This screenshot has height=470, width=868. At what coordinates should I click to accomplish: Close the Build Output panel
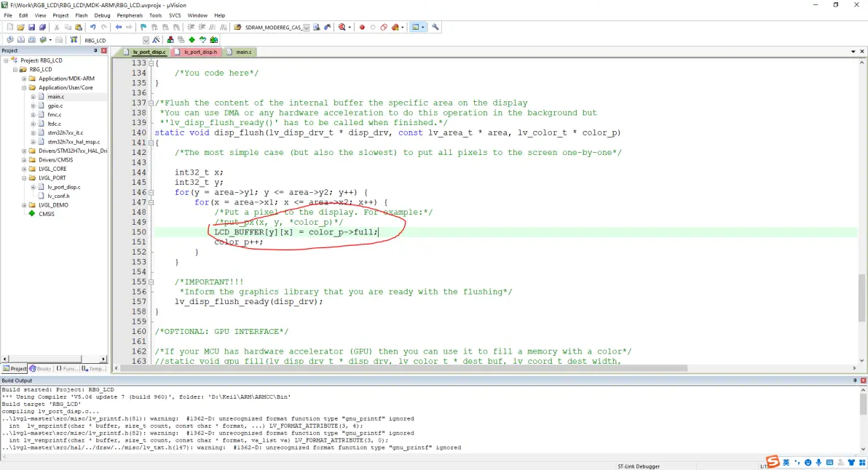tap(863, 381)
